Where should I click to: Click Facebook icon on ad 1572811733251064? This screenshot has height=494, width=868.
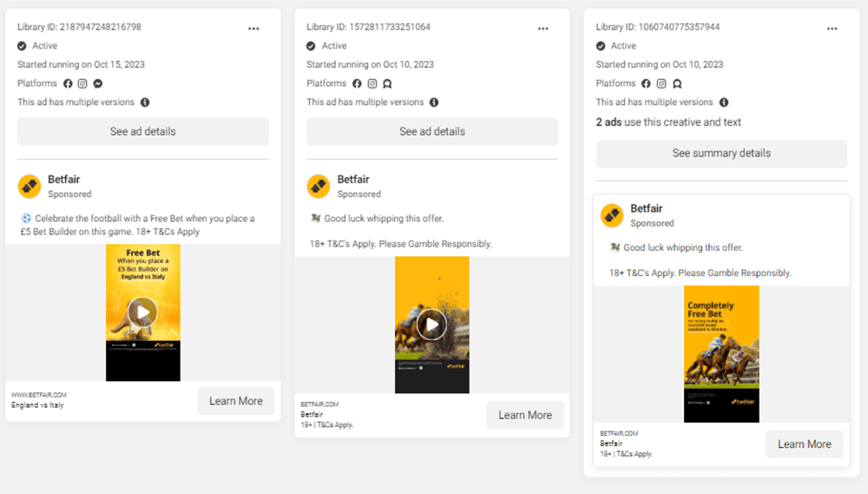[x=357, y=83]
